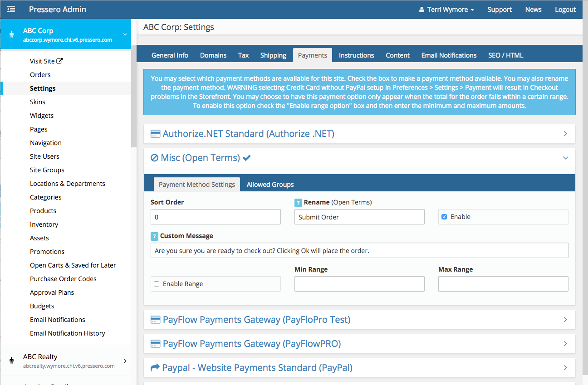Go to Orders in the sidebar

(x=40, y=75)
